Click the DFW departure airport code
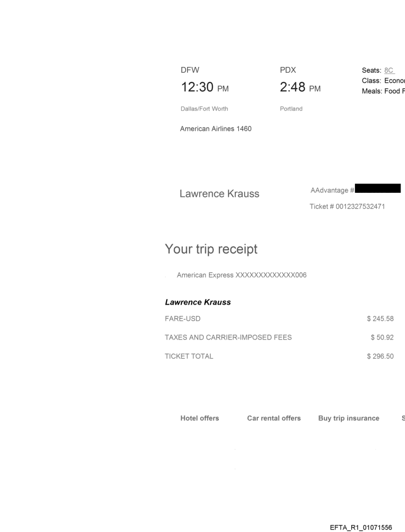Viewport: 405px width, 532px height. 190,70
